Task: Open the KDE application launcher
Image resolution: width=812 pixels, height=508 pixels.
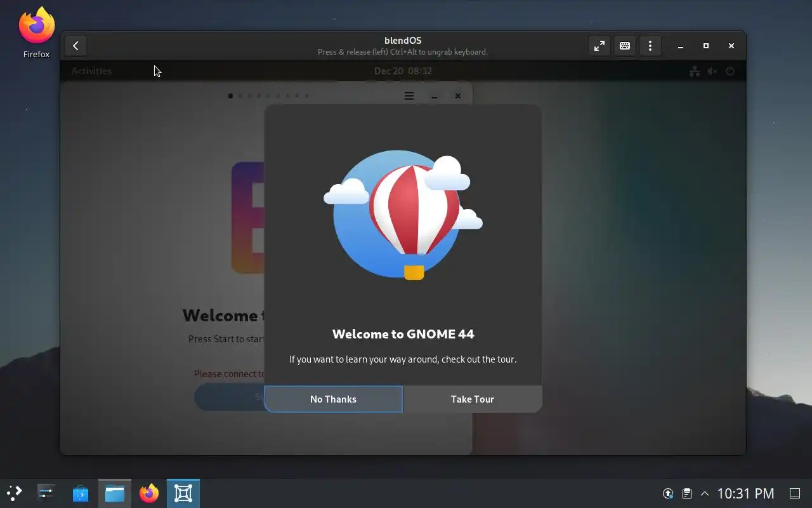Action: tap(14, 493)
